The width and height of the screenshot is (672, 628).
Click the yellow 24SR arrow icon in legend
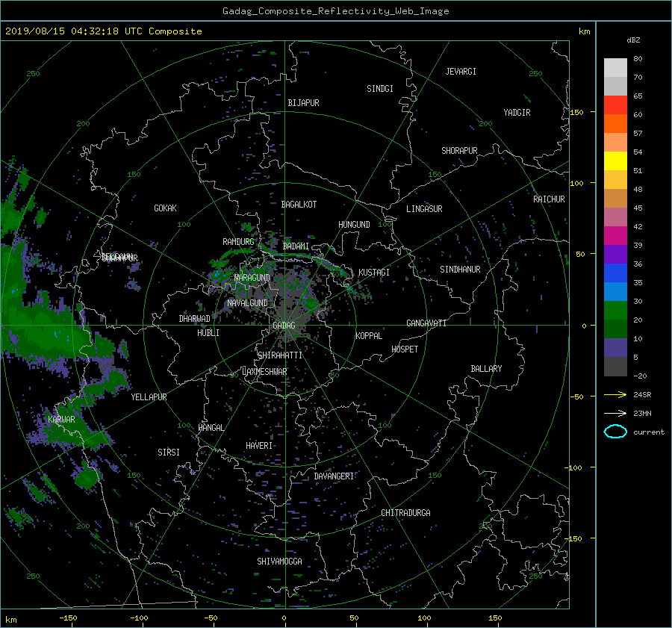[615, 394]
